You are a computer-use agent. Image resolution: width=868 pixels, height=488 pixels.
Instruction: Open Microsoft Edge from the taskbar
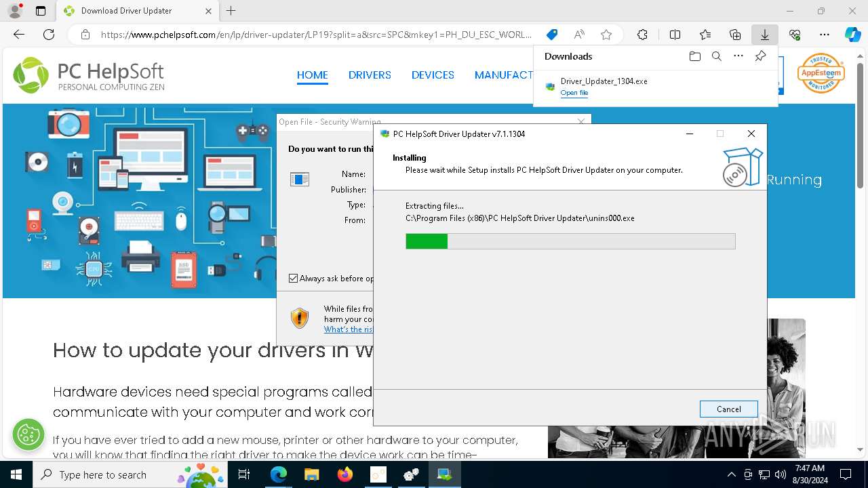coord(279,474)
